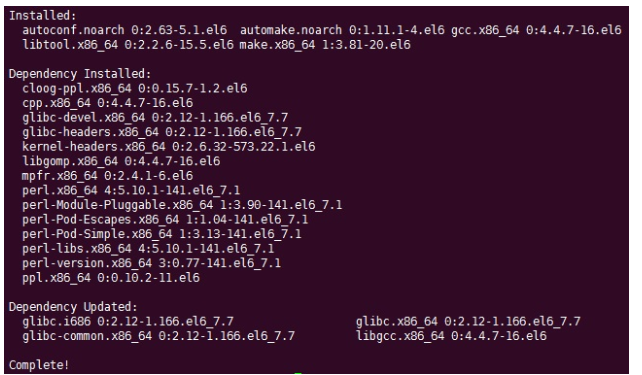
Task: Click libgcc.x86_64 updated entry
Action: click(x=451, y=336)
